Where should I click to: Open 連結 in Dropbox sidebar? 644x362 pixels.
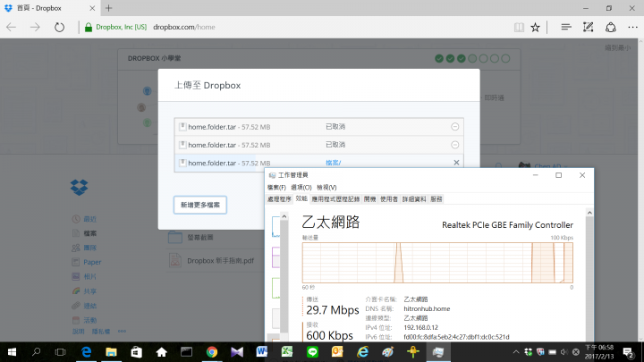tap(90, 306)
